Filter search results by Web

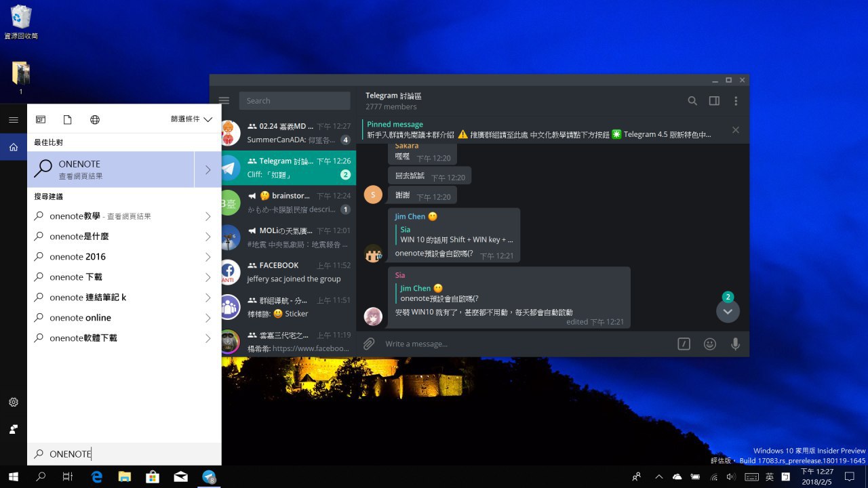[95, 119]
